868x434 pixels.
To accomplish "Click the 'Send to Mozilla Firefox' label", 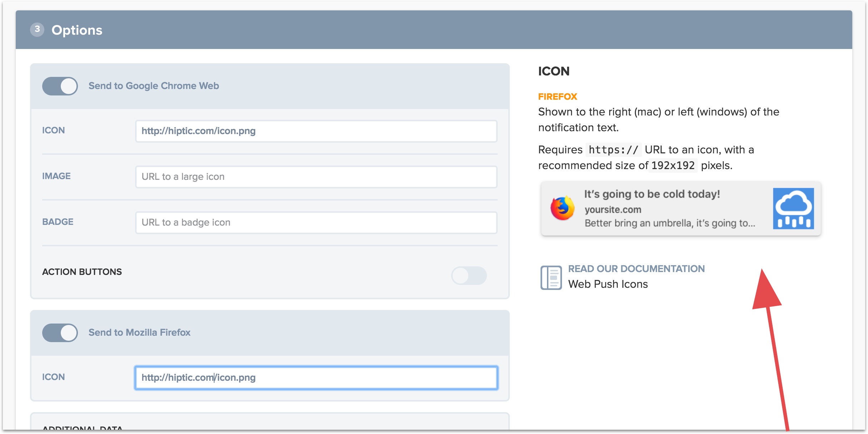I will tap(139, 332).
